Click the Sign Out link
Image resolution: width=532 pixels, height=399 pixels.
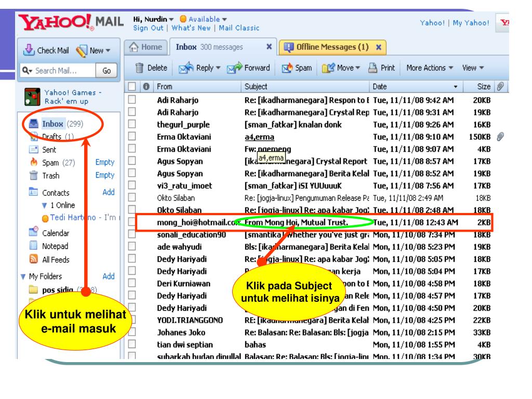[148, 28]
